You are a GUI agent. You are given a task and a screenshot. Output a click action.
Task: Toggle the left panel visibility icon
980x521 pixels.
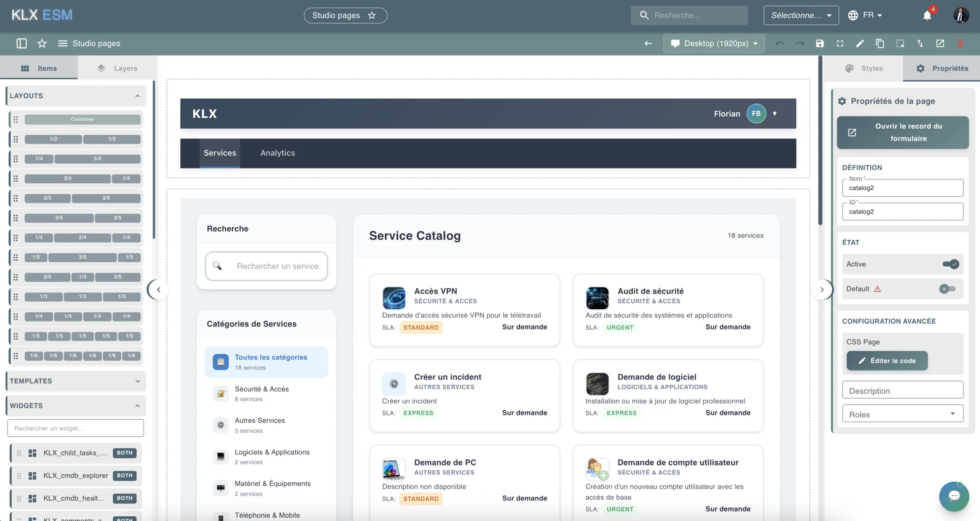click(x=21, y=43)
